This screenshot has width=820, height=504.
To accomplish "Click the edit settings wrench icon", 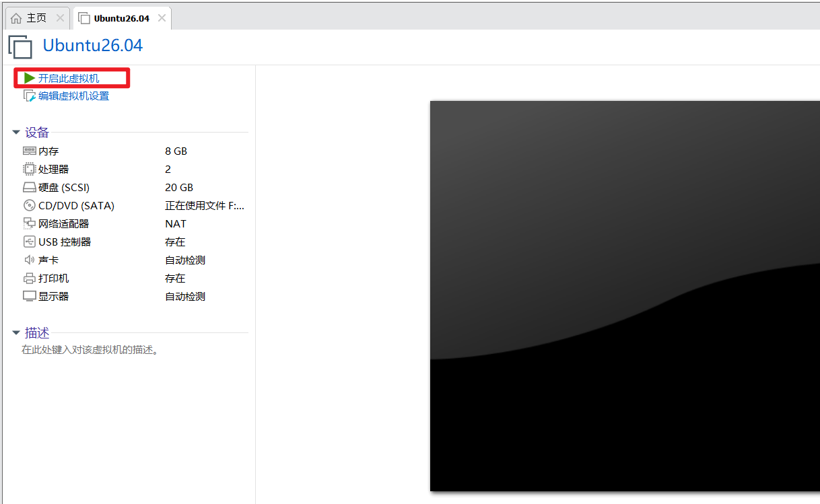I will pos(30,96).
